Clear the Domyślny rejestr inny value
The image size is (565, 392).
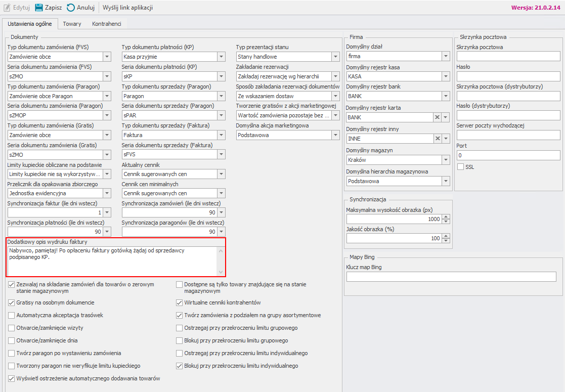coord(437,139)
